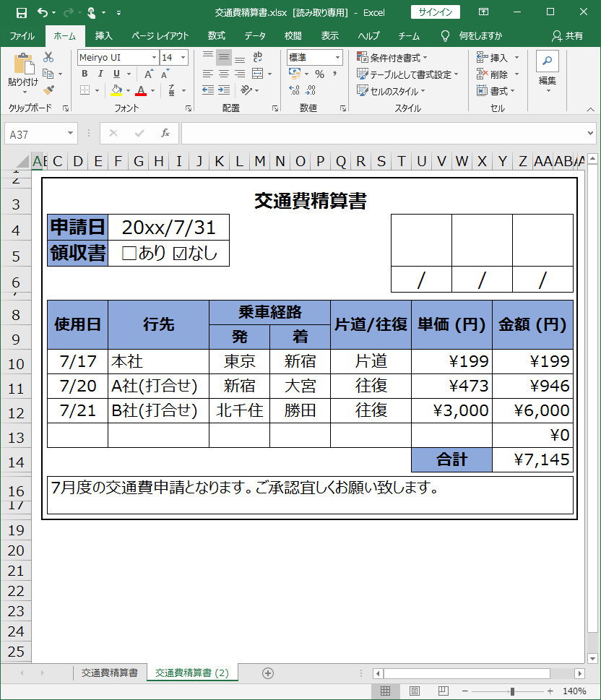This screenshot has width=601, height=700.
Task: Toggle Bold formatting
Action: point(84,74)
